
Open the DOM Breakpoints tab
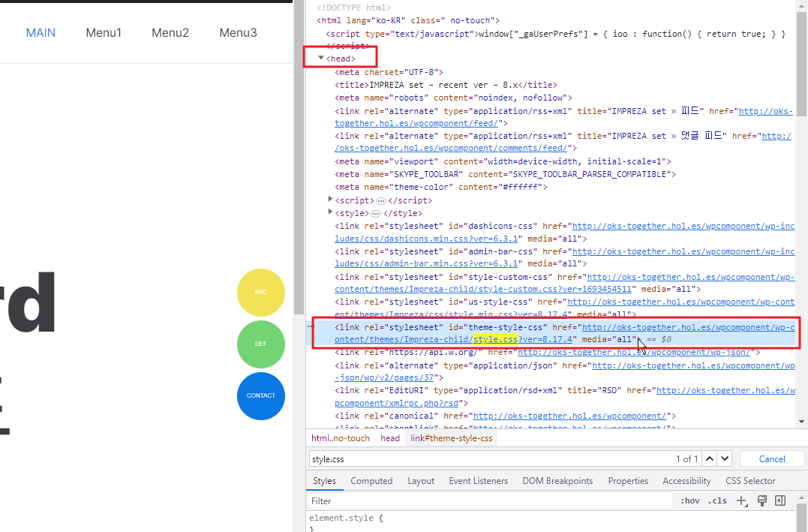coord(557,481)
